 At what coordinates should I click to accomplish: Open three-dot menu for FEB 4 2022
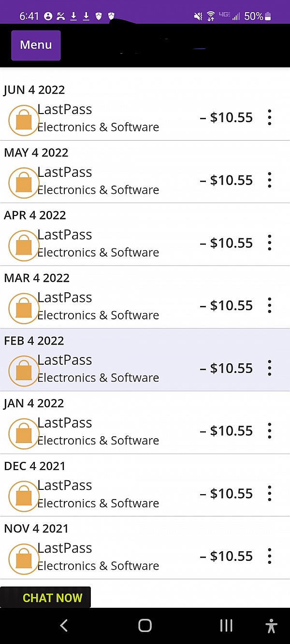[270, 368]
